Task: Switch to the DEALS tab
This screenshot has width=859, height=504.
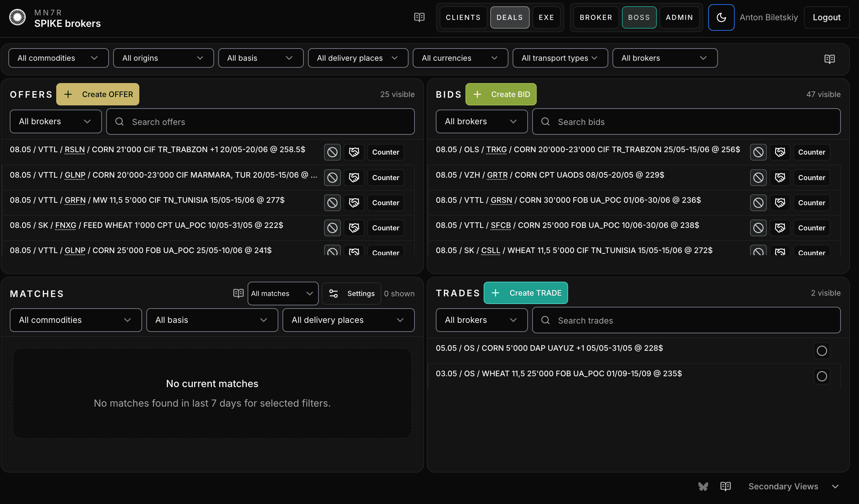Action: (509, 17)
